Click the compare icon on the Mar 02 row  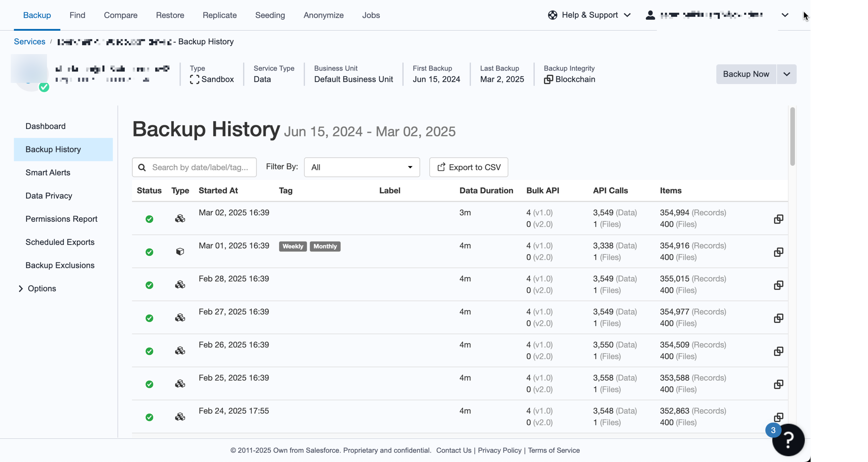779,219
